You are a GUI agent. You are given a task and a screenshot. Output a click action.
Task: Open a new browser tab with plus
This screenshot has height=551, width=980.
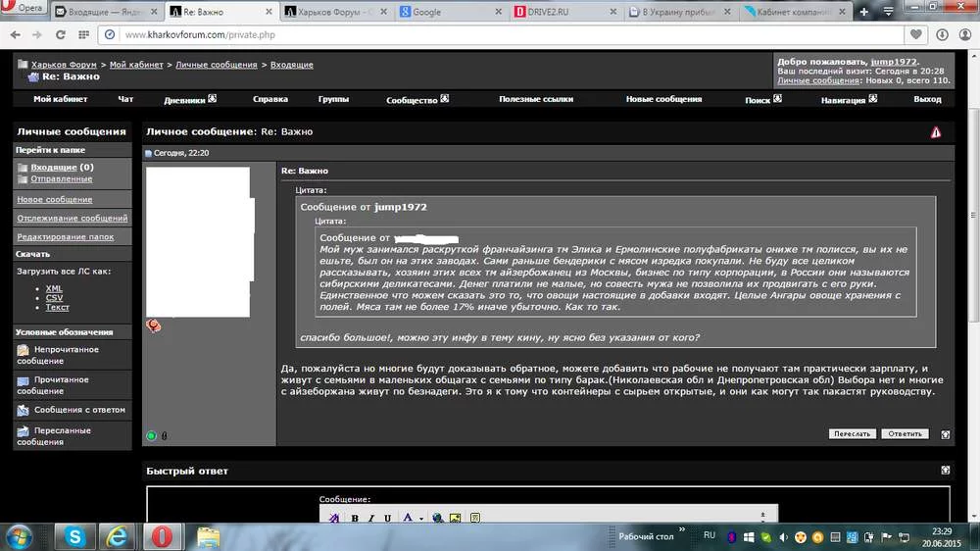click(863, 11)
